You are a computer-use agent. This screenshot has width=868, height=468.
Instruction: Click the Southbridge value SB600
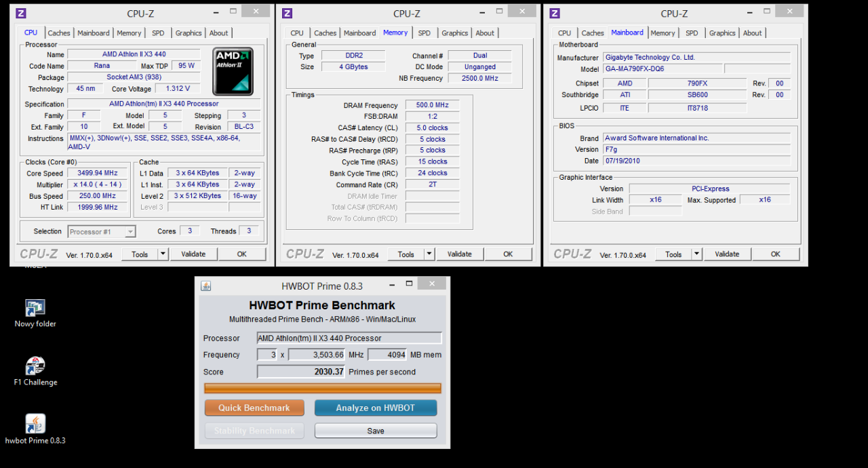[x=697, y=95]
